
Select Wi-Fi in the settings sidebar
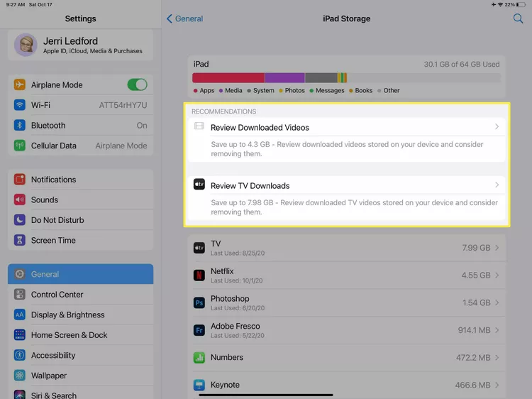[80, 105]
